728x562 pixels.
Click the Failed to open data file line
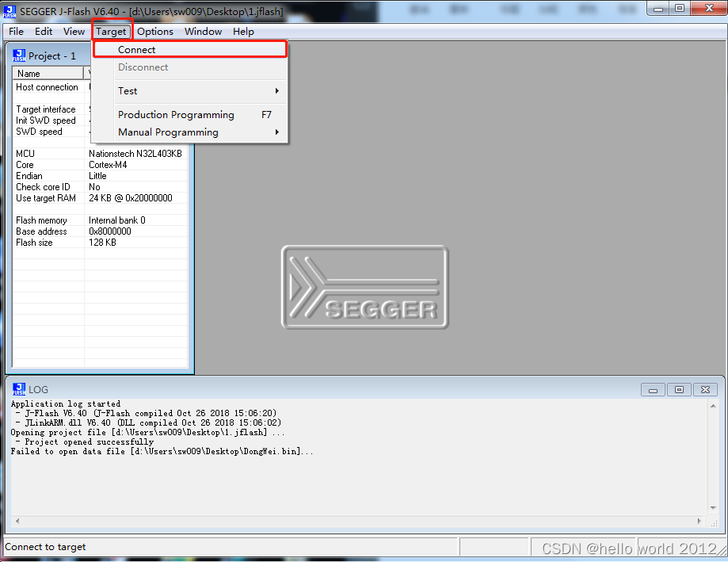(162, 452)
